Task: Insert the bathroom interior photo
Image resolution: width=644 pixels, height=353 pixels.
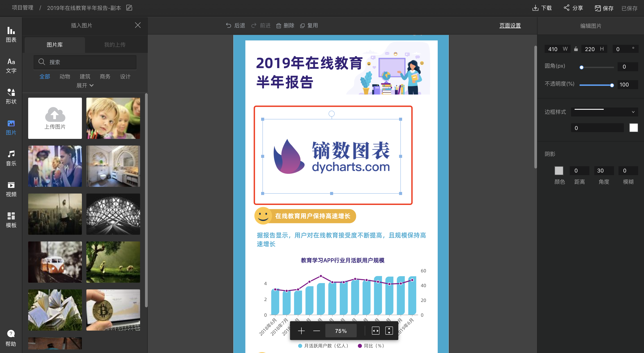Action: click(113, 166)
